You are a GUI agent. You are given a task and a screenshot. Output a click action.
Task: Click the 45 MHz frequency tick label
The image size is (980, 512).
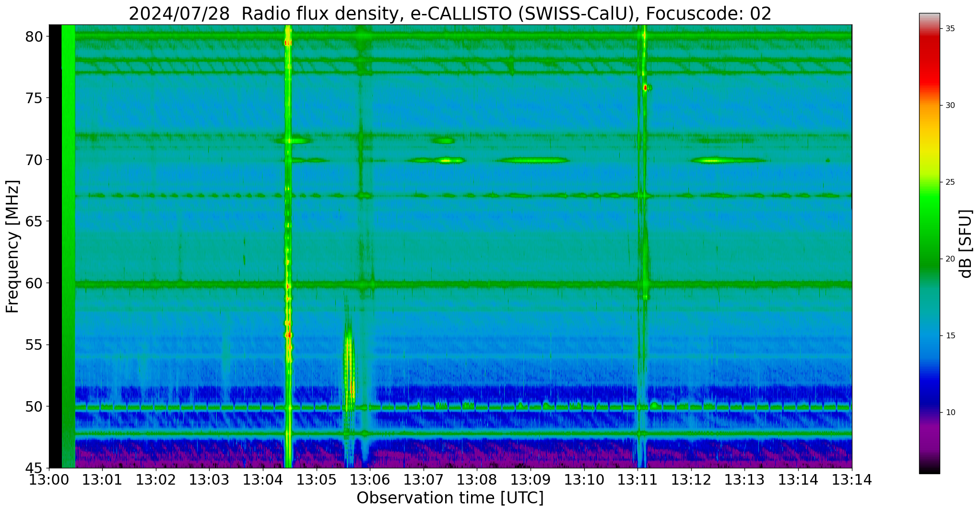(35, 468)
